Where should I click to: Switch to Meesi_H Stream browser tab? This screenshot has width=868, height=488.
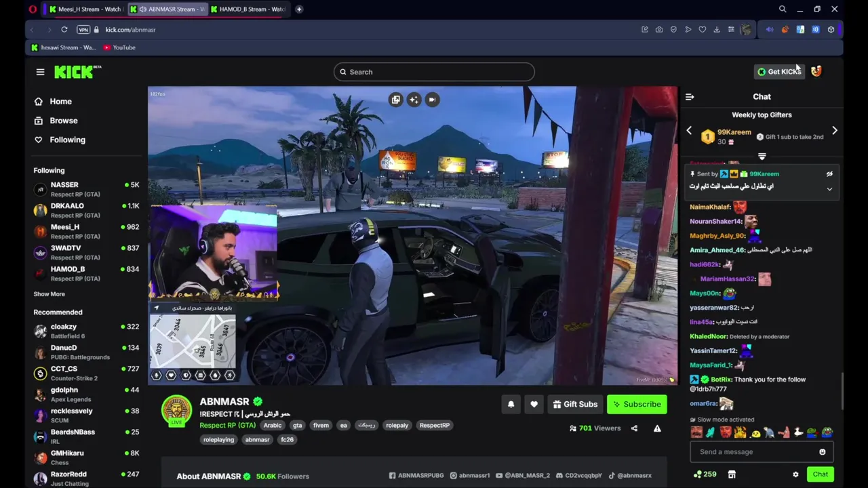(85, 9)
